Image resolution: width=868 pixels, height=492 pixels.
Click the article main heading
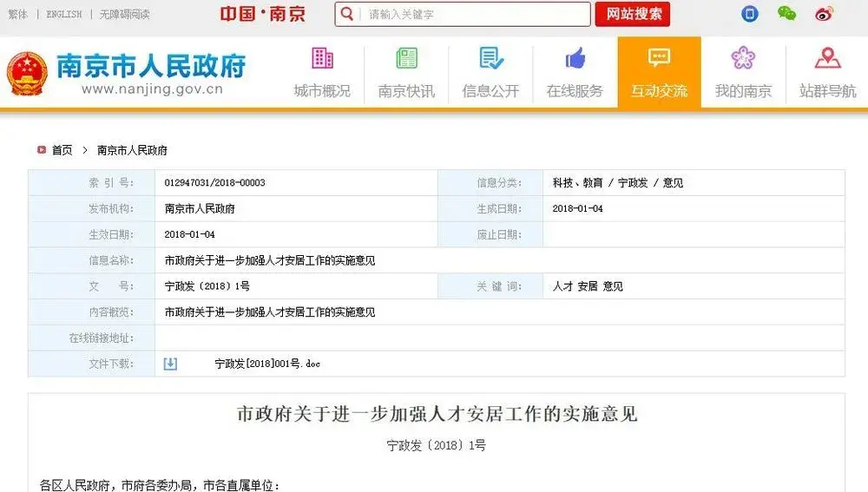click(x=437, y=413)
